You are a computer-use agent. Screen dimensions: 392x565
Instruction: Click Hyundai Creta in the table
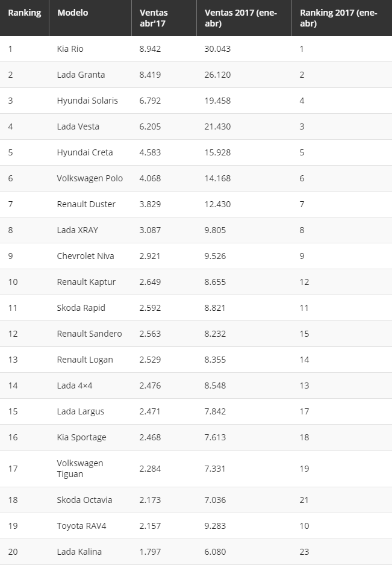85,152
